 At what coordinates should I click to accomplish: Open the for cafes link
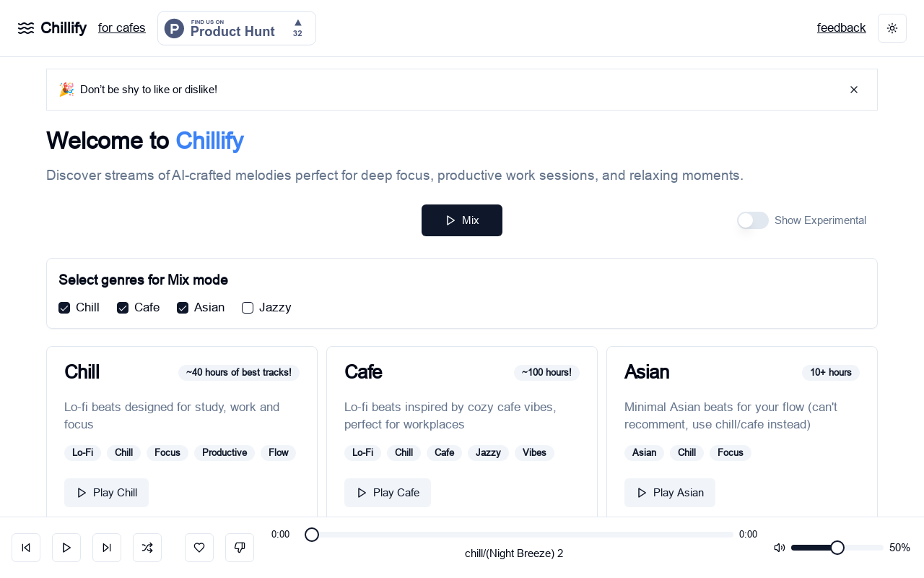pyautogui.click(x=122, y=28)
